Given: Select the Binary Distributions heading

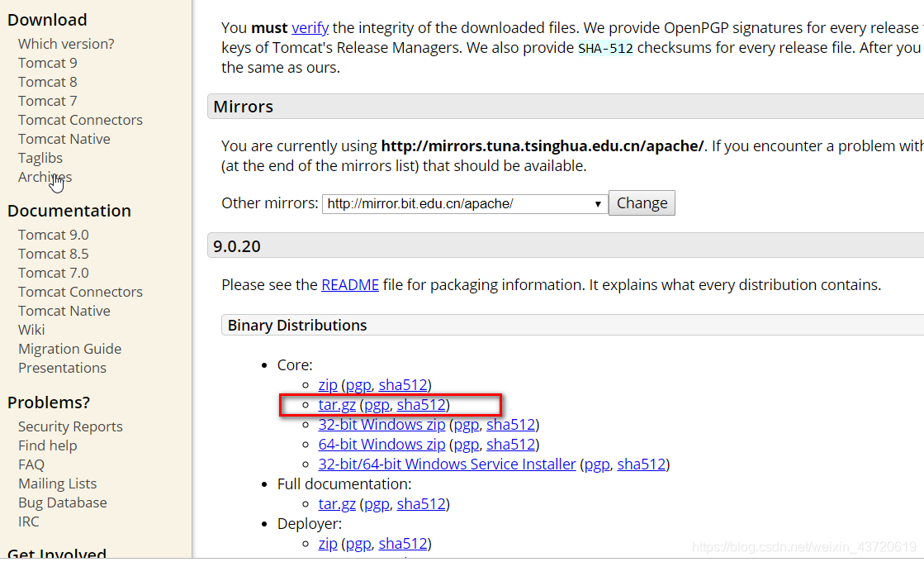Looking at the screenshot, I should (297, 326).
